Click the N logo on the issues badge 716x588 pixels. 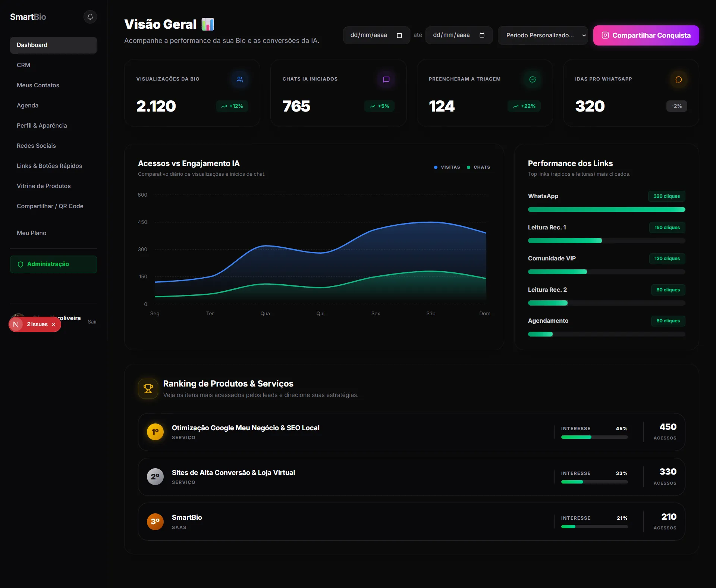[x=16, y=325]
